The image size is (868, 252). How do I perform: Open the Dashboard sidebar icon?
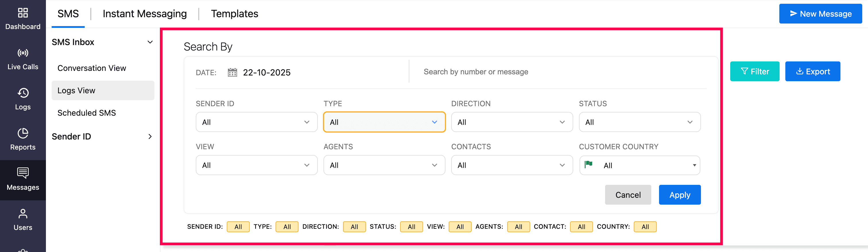coord(23,13)
